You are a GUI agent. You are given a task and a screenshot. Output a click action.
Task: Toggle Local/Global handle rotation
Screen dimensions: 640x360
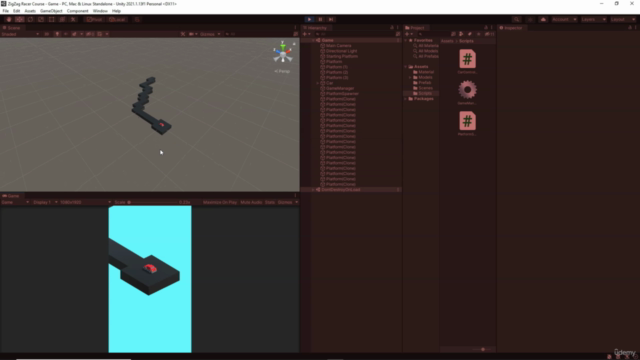click(117, 19)
